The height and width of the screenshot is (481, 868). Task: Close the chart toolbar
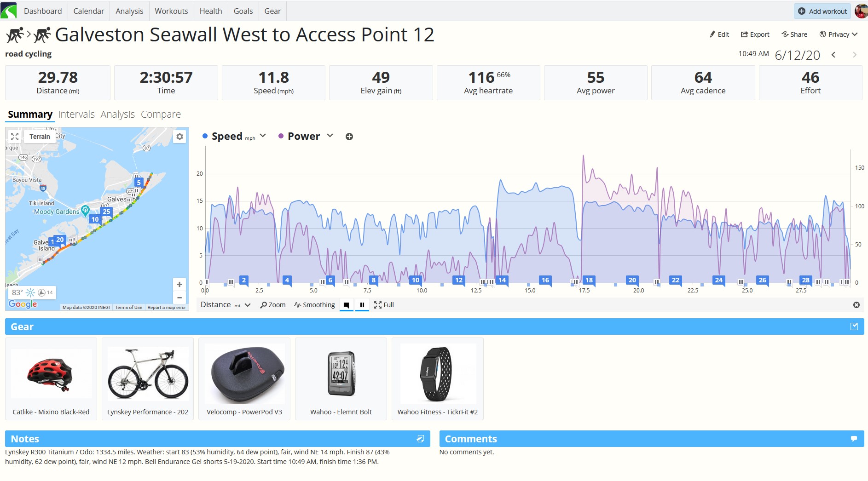856,305
